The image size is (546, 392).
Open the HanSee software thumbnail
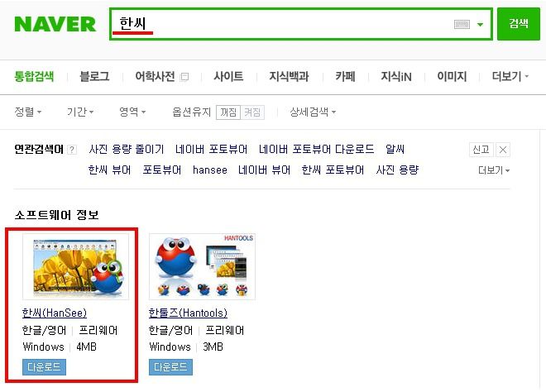pos(75,266)
